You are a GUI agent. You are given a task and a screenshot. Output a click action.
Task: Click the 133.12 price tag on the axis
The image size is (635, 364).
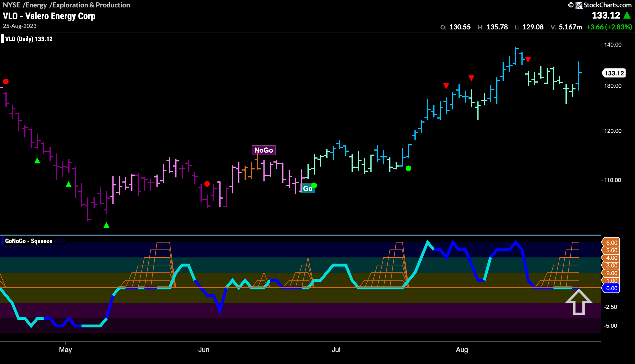(x=614, y=73)
